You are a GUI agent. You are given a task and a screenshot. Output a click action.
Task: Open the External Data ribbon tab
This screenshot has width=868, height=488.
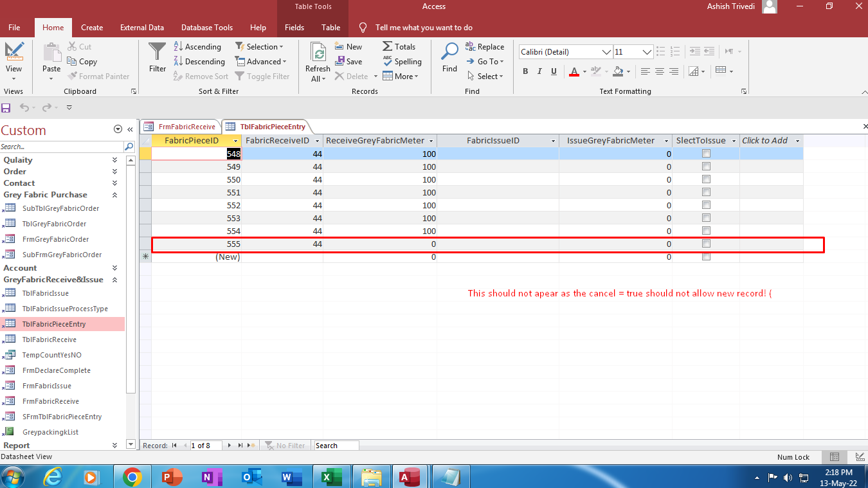click(141, 28)
